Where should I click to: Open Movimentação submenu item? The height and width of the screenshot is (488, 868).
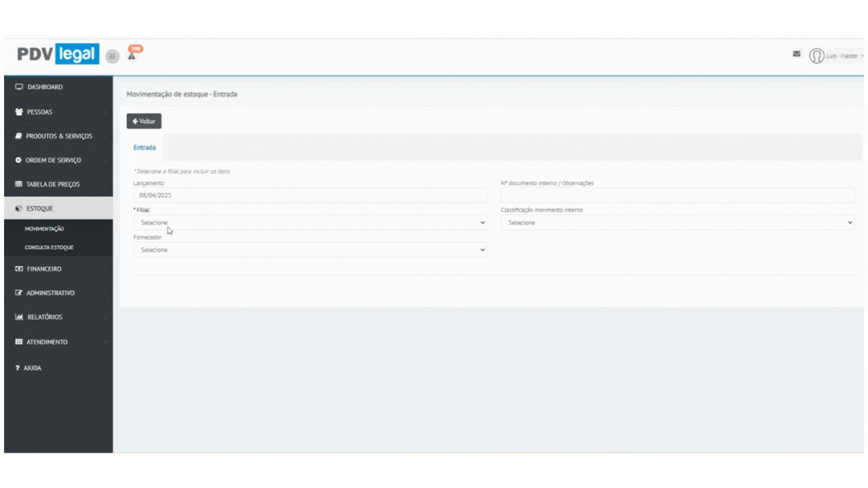[44, 229]
